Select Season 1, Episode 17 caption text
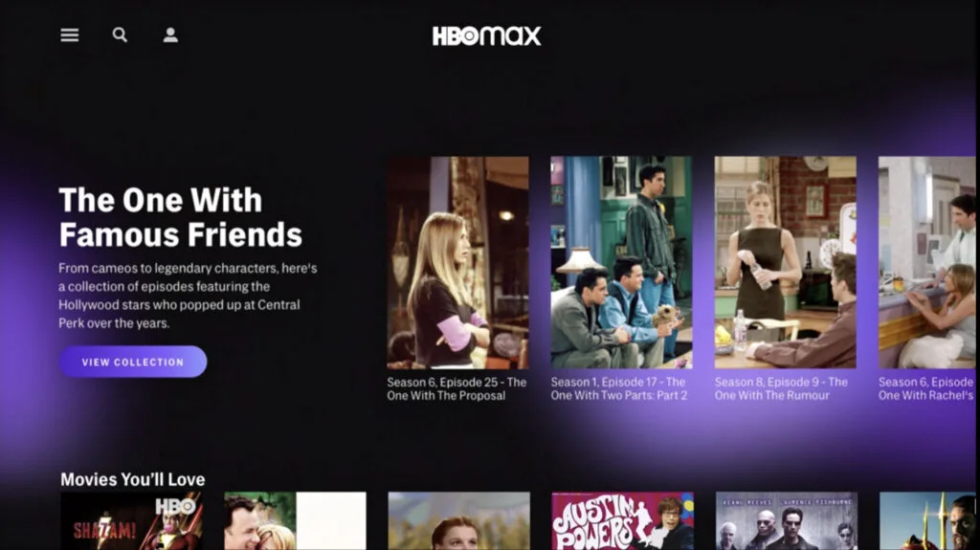 tap(619, 388)
